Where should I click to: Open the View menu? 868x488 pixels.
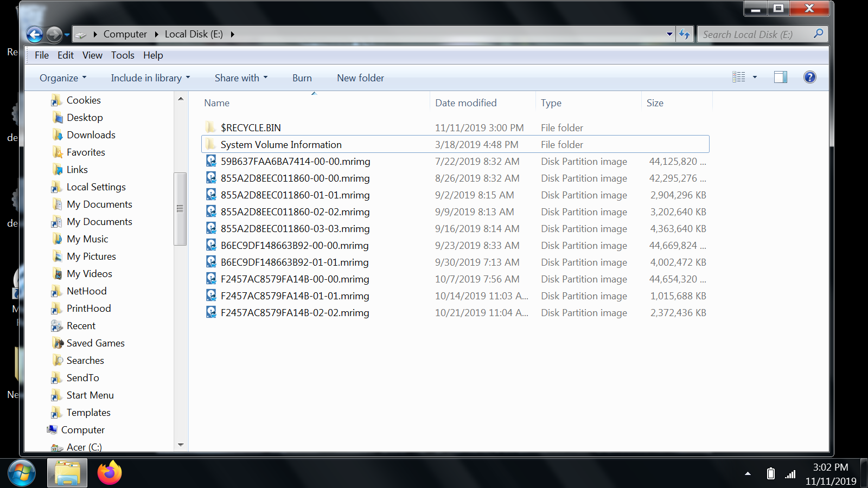point(92,55)
